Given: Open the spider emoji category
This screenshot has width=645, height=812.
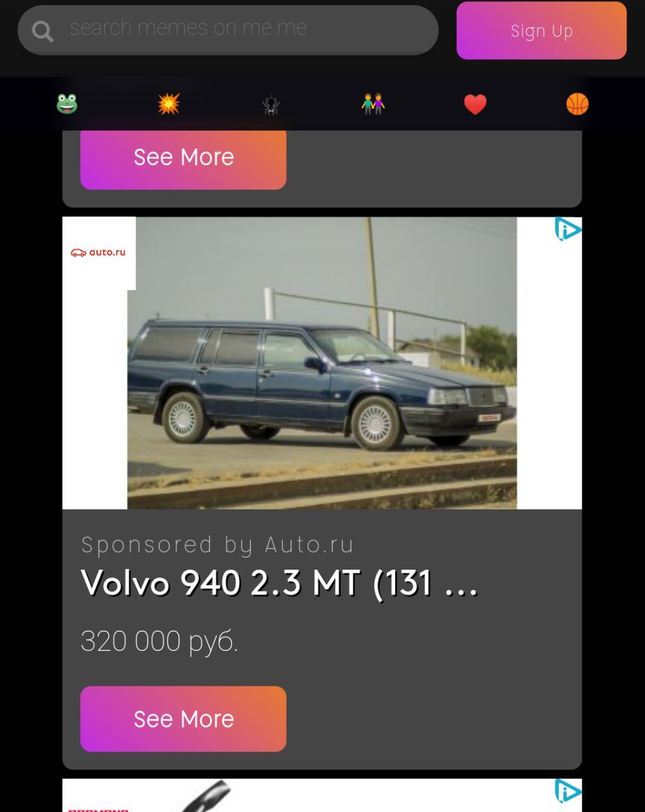Looking at the screenshot, I should point(271,103).
